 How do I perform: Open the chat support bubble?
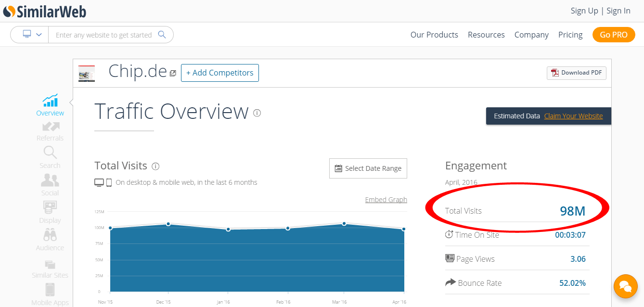pyautogui.click(x=626, y=286)
